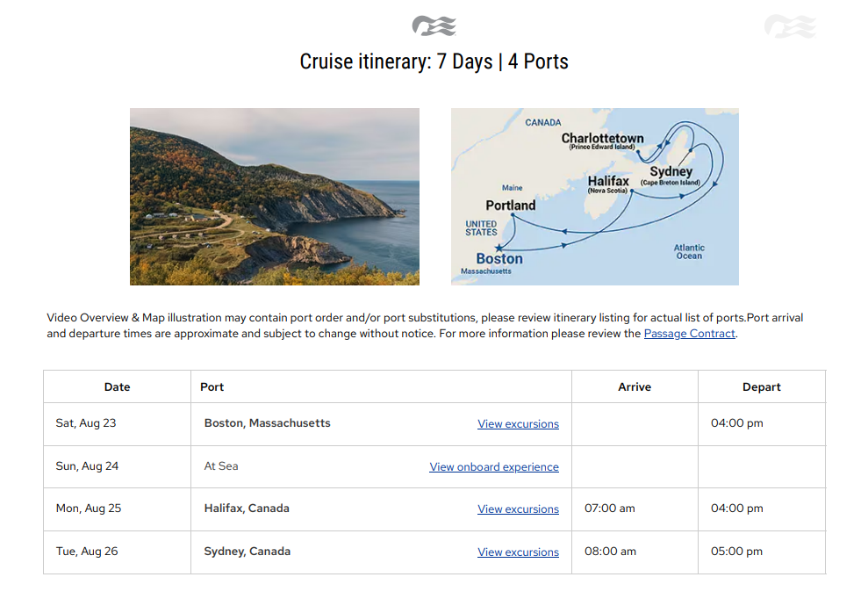Open the Passage Contract link
The width and height of the screenshot is (868, 606).
click(689, 334)
